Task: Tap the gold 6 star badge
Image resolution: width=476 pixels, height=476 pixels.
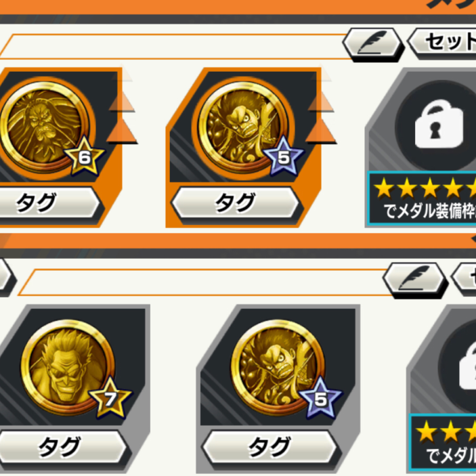Action: tap(85, 156)
